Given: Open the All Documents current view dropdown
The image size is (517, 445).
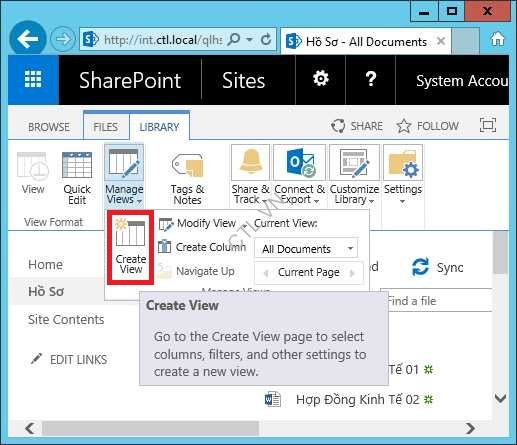Looking at the screenshot, I should tap(306, 249).
